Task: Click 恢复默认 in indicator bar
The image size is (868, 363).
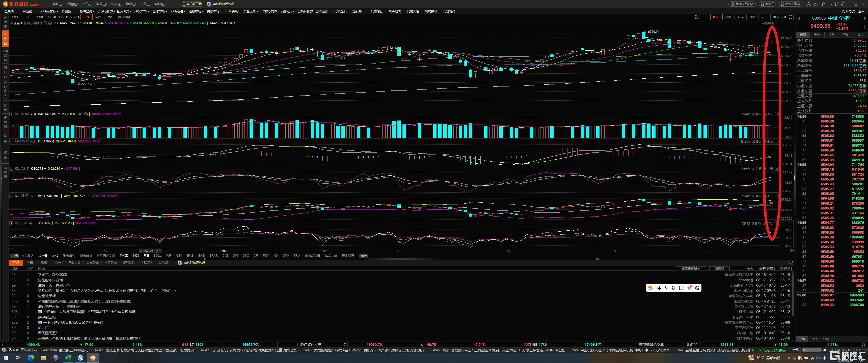Action: pyautogui.click(x=27, y=256)
